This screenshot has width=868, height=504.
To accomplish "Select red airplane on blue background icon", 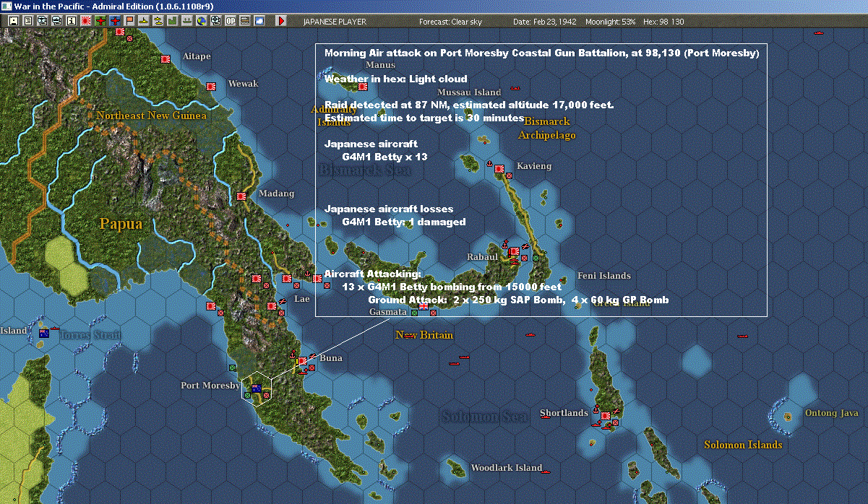I will click(x=115, y=21).
